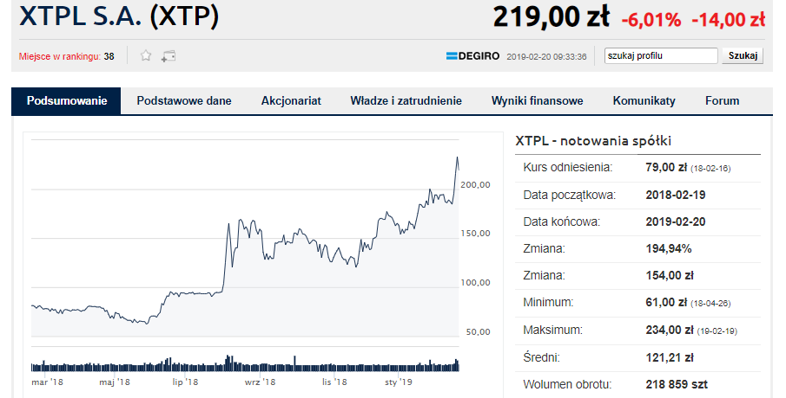The height and width of the screenshot is (398, 786).
Task: Click the add-to-portfolio wallet icon
Action: [168, 56]
